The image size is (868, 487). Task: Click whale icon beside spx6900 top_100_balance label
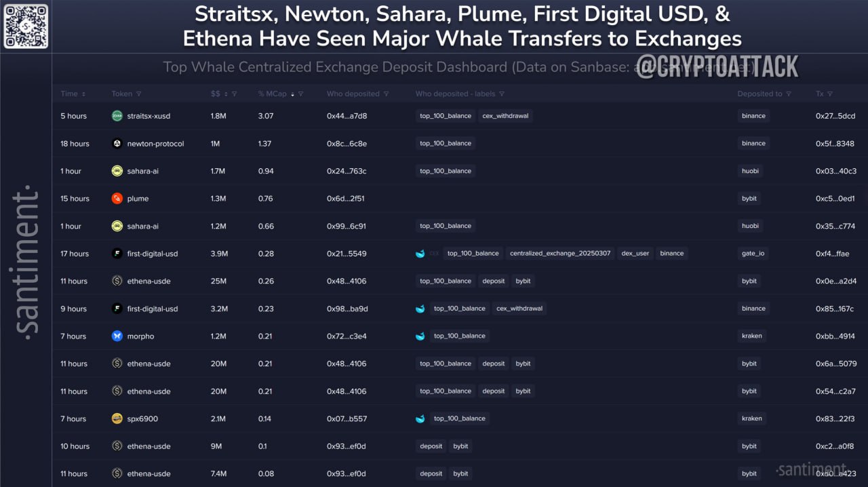coord(420,418)
